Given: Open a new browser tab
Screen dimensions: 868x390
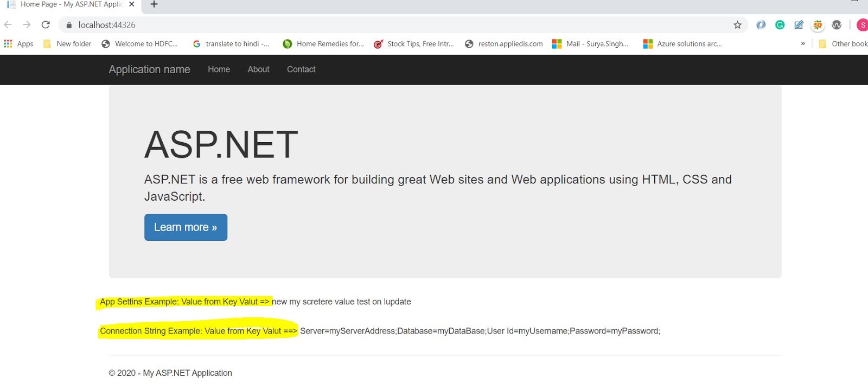Looking at the screenshot, I should [154, 4].
